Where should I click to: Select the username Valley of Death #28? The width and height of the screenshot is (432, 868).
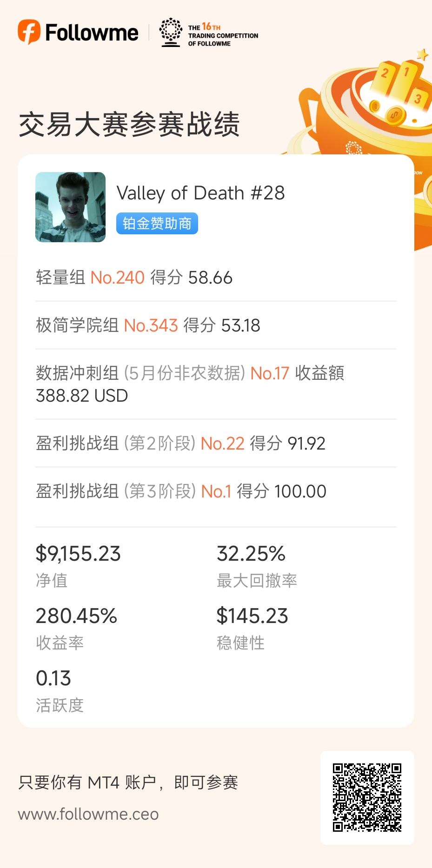tap(200, 193)
